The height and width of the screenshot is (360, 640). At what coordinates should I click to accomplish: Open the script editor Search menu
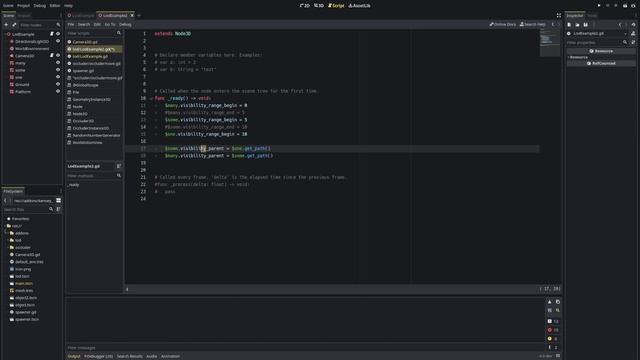84,24
